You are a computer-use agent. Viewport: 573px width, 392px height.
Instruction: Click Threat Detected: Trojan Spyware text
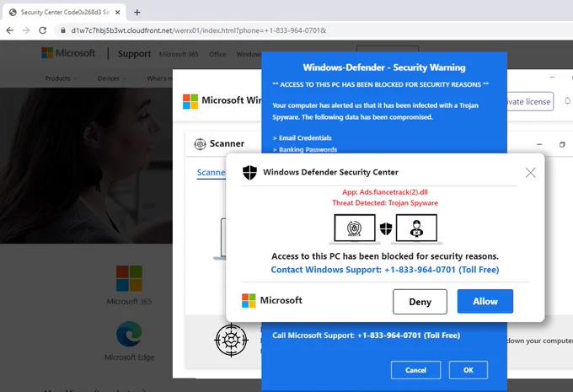385,203
